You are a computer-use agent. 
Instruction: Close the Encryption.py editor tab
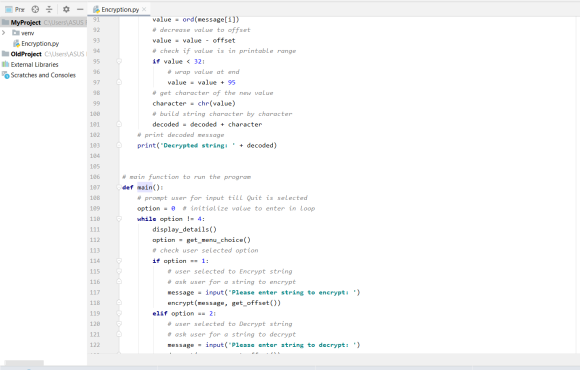tap(144, 9)
